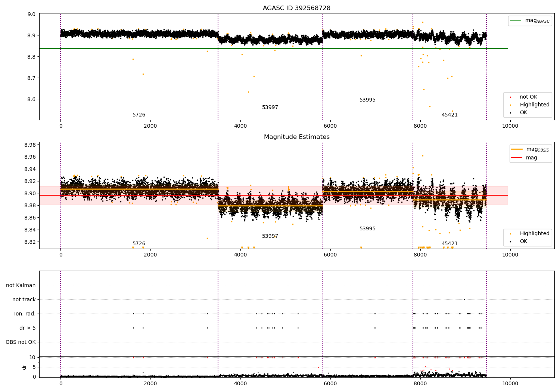Click x-axis tick 6000 below Magnitude Estimates plot
The width and height of the screenshot is (560, 392).
click(330, 255)
